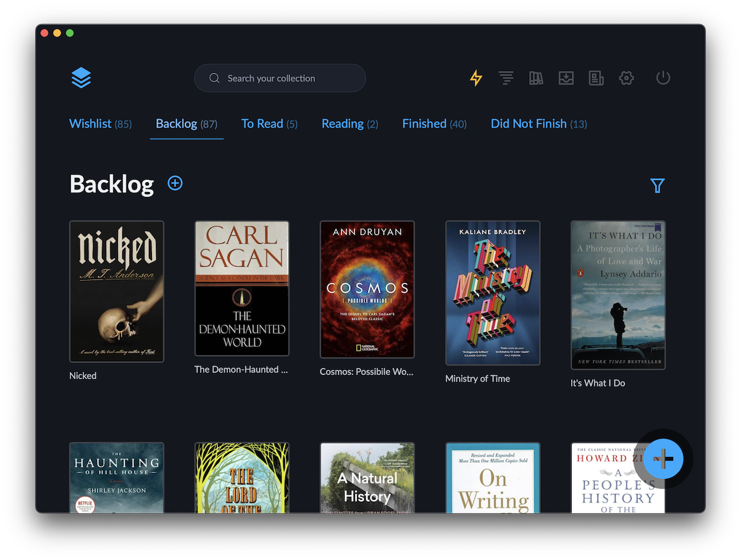This screenshot has width=741, height=560.
Task: Open the To Read tab
Action: [269, 123]
